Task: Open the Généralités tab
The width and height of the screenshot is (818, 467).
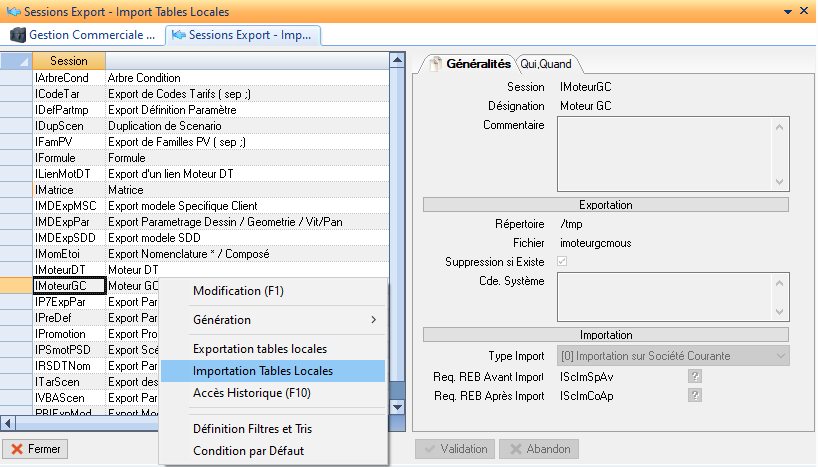Action: point(470,63)
